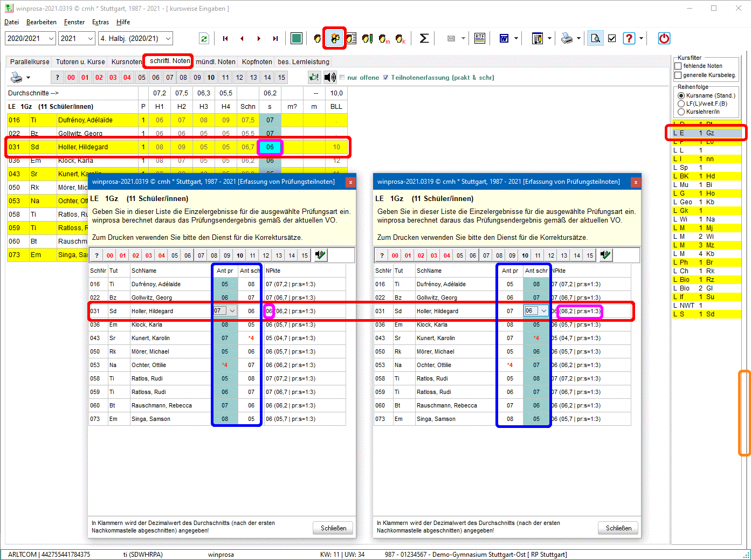
Task: Click the course list vertical scrollbar
Action: [x=745, y=413]
